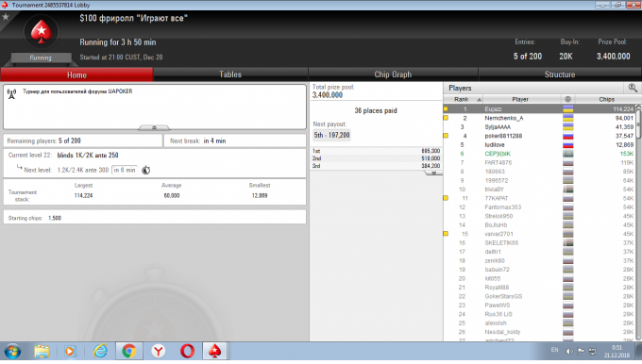Expand the payout list arrow
This screenshot has width=642, height=364.
433,174
